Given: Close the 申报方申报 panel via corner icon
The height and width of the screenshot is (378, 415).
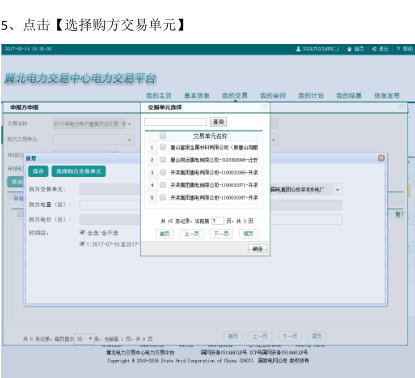Looking at the screenshot, I should (402, 107).
